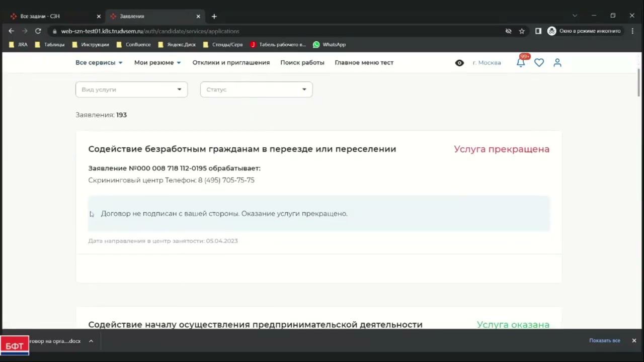Close the 'Заявления' tab

pos(198,16)
